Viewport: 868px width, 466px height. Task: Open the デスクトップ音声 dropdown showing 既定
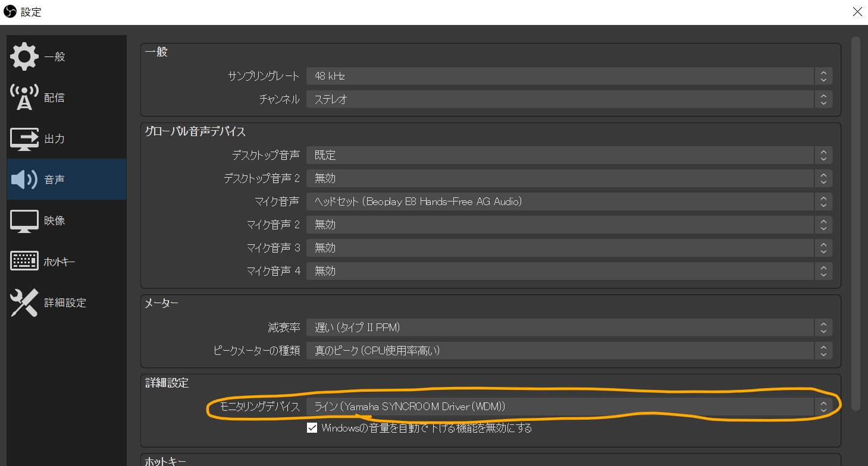(569, 155)
